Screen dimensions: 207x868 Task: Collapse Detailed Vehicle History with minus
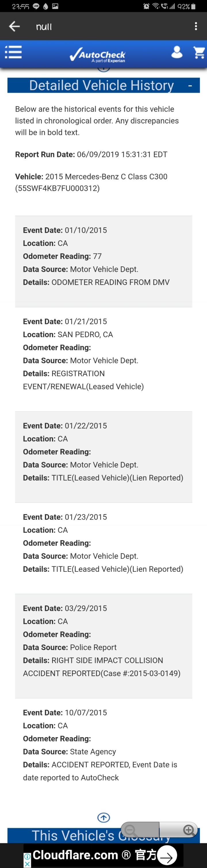pos(190,86)
